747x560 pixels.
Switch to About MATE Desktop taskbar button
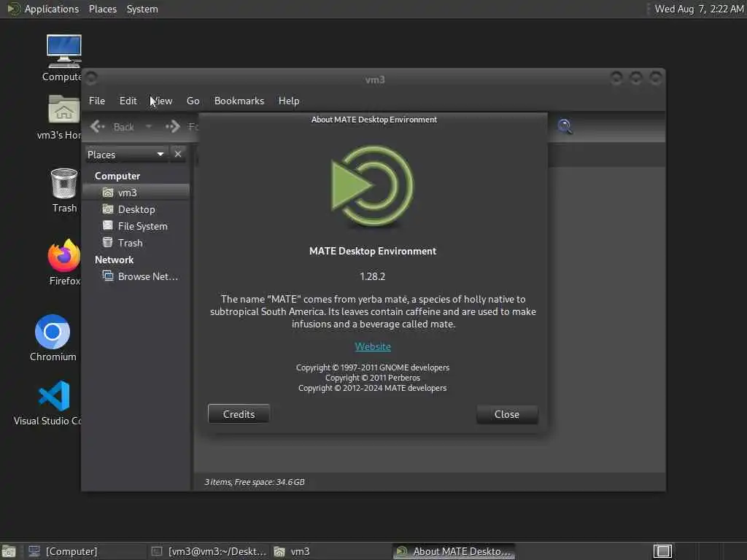[454, 551]
